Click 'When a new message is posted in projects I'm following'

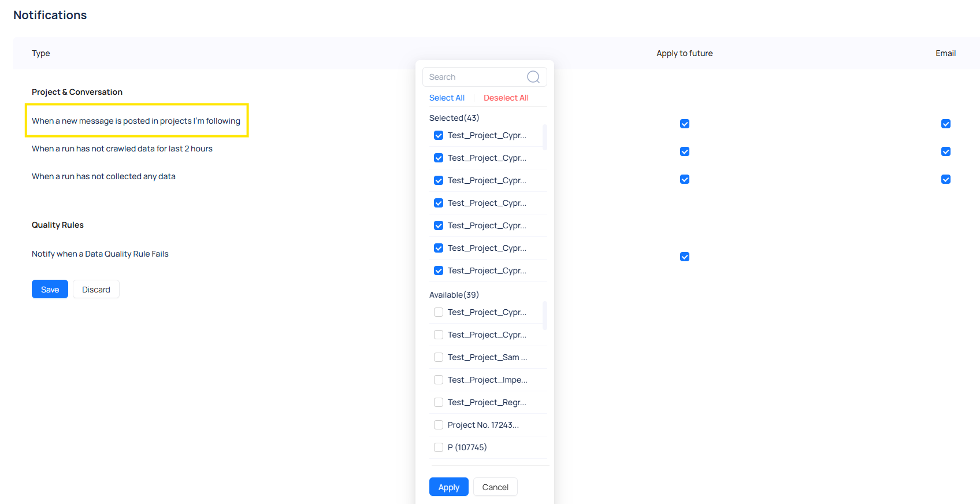(x=136, y=121)
